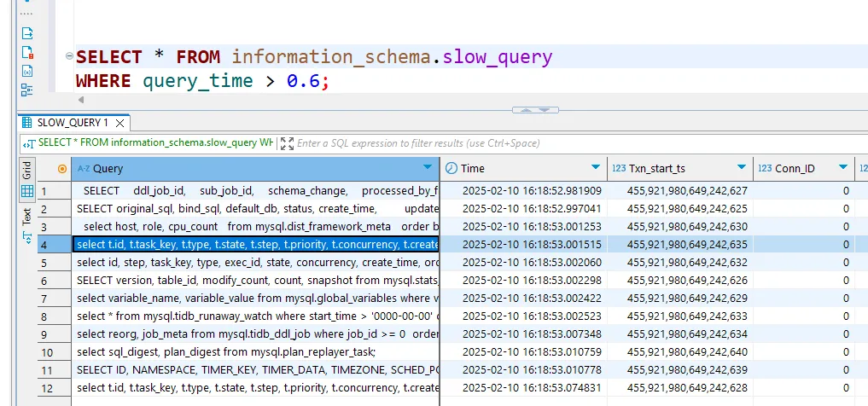This screenshot has width=868, height=406.
Task: Select the 'SELECT original_sql, bind_sql' query cell
Action: pos(255,208)
